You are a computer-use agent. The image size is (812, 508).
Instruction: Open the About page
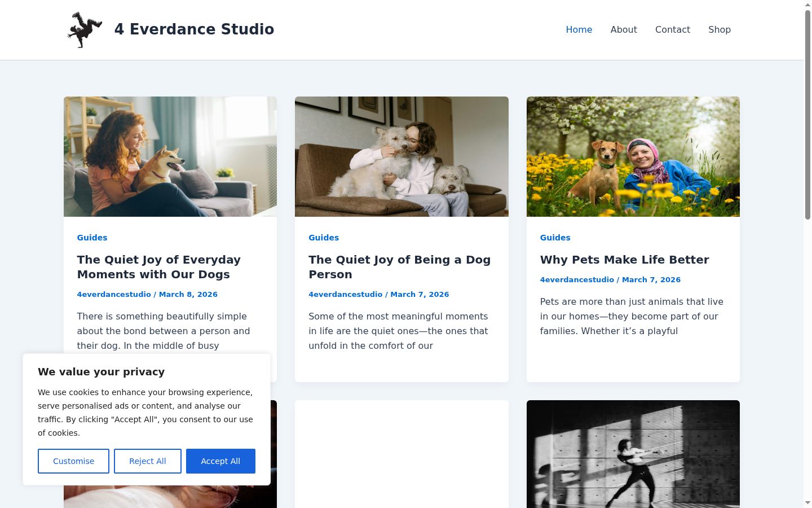tap(624, 29)
